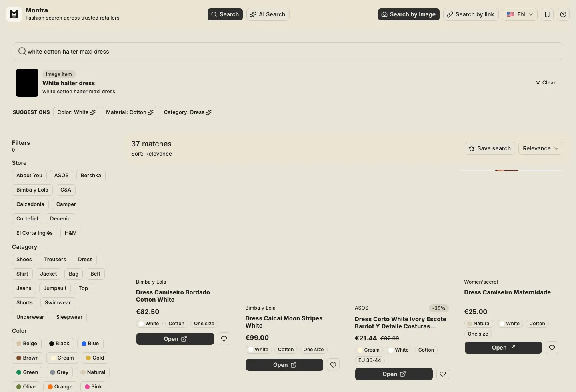Screen dimensions: 576x392
Task: Open Dress Camiseiro Bordado Cotton White listing
Action: (175, 339)
